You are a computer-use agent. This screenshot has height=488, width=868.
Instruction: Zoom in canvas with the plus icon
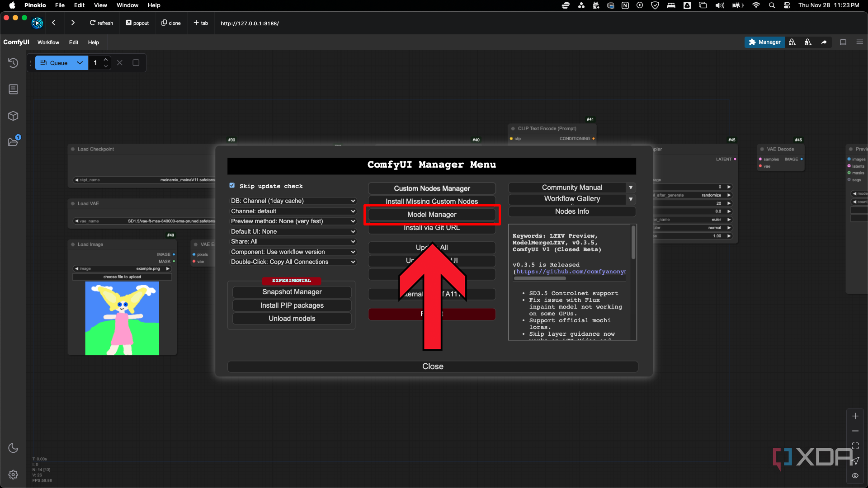pos(855,416)
